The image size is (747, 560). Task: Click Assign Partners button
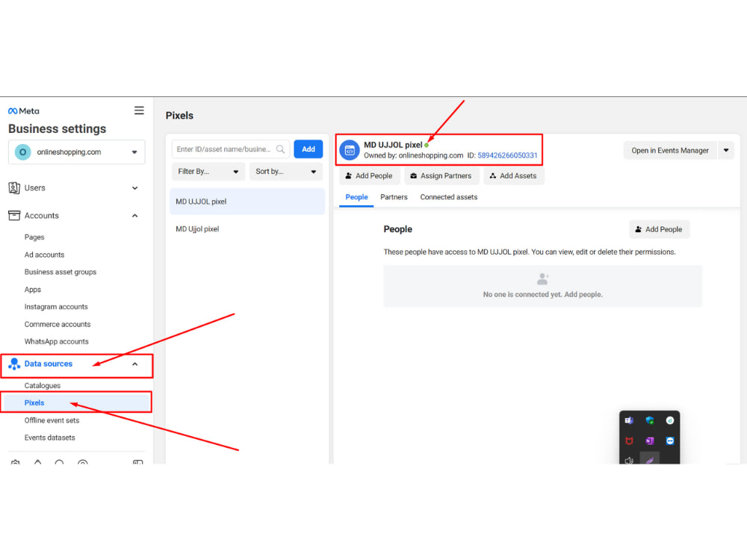click(x=441, y=175)
